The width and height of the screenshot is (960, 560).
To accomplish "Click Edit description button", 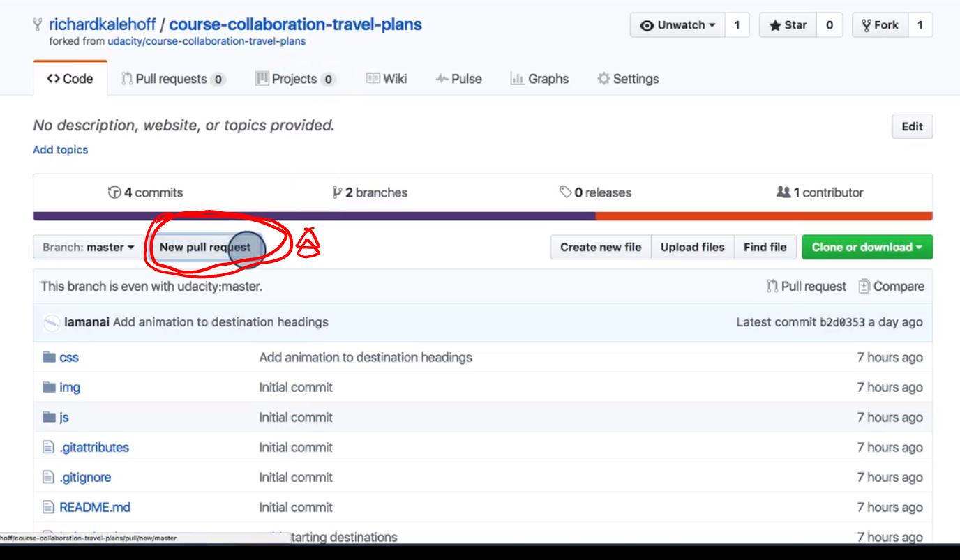I will 912,126.
